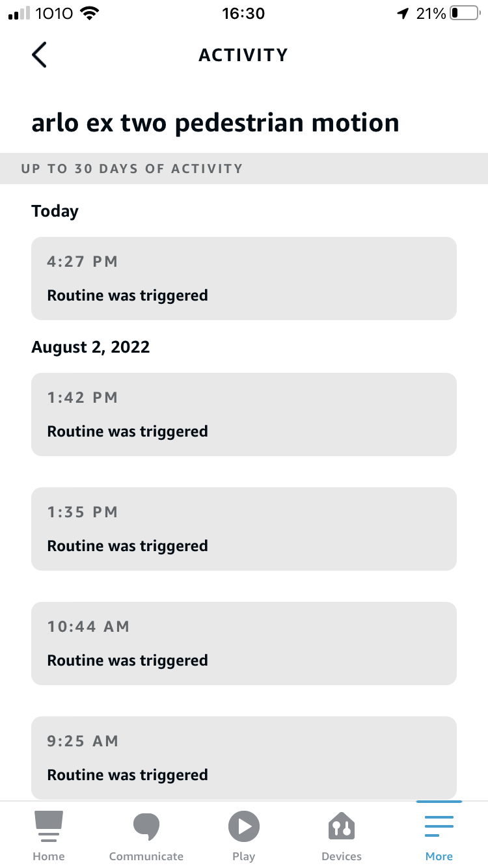Tap the back arrow icon
This screenshot has height=868, width=488.
click(39, 55)
